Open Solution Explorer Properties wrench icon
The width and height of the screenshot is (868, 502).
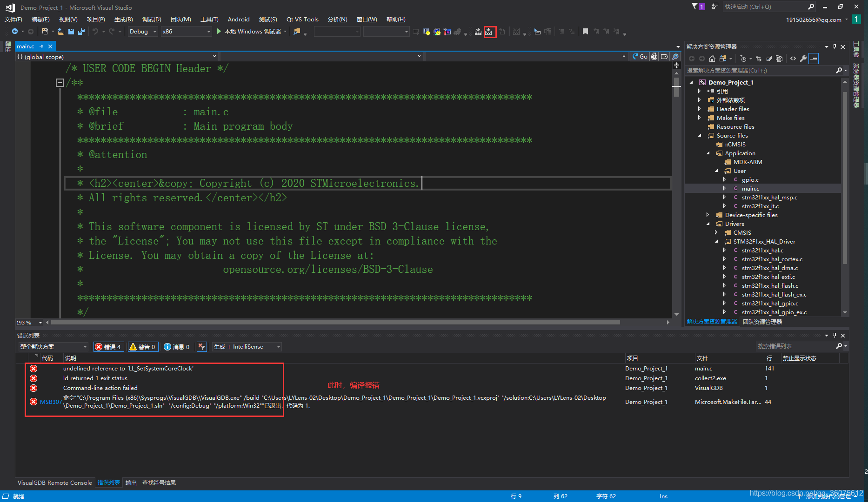(x=804, y=59)
